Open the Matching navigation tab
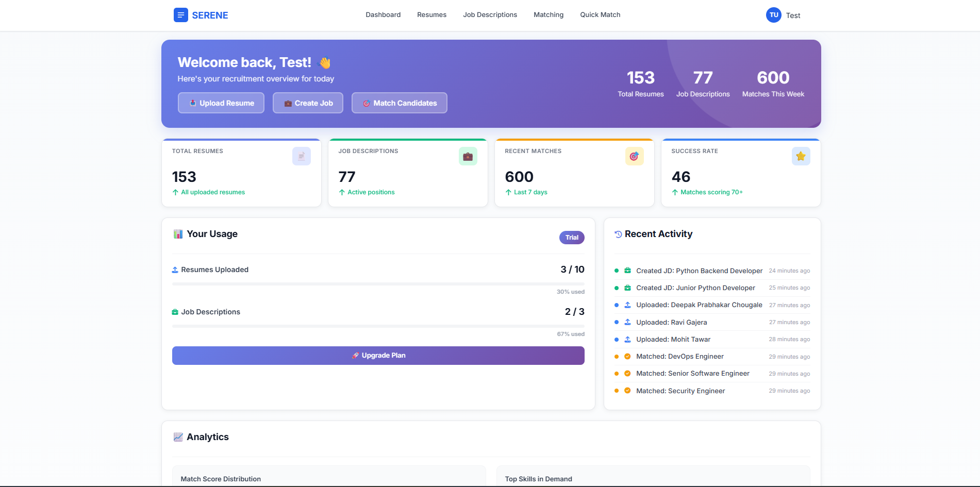 tap(548, 14)
